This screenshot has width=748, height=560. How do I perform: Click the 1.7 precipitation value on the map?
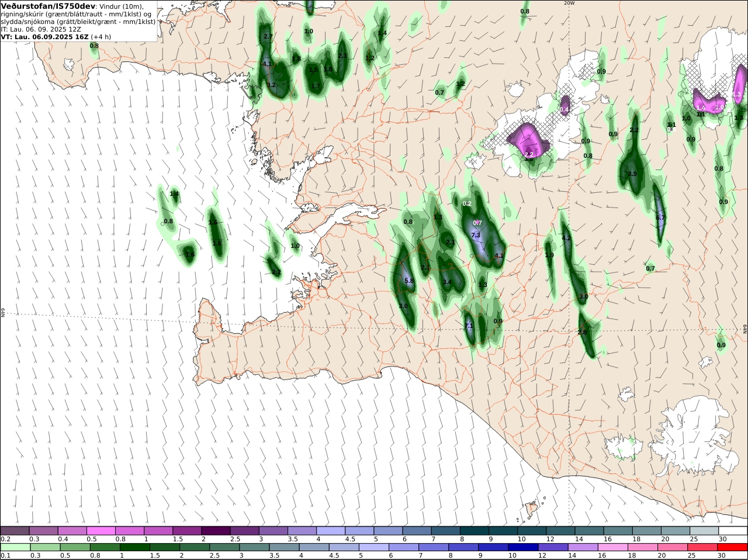click(x=316, y=86)
